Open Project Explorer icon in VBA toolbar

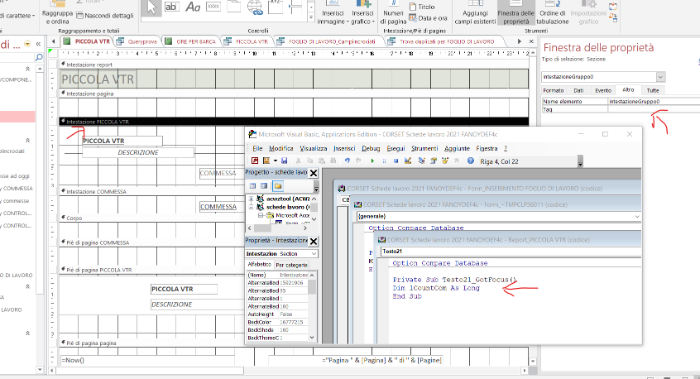(x=421, y=161)
